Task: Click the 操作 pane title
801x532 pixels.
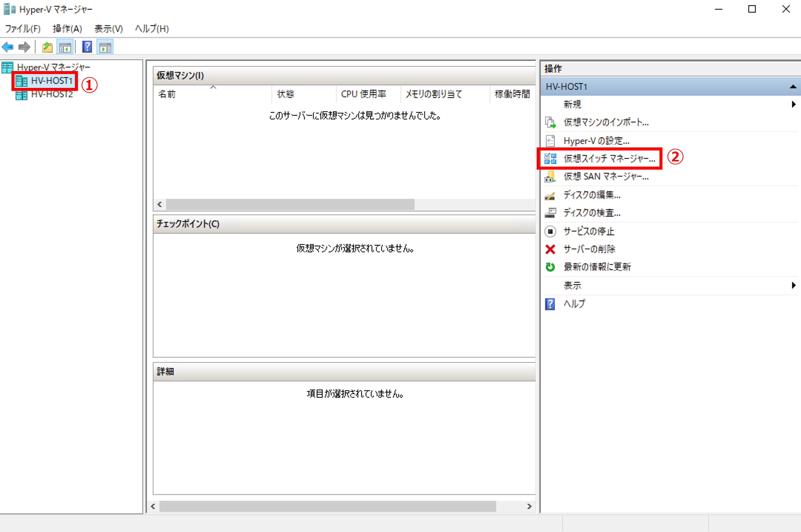Action: (553, 69)
